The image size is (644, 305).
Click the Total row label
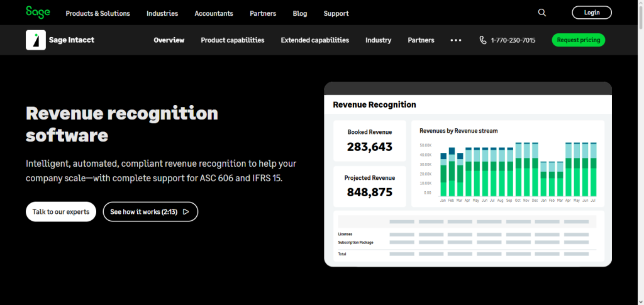pyautogui.click(x=342, y=254)
